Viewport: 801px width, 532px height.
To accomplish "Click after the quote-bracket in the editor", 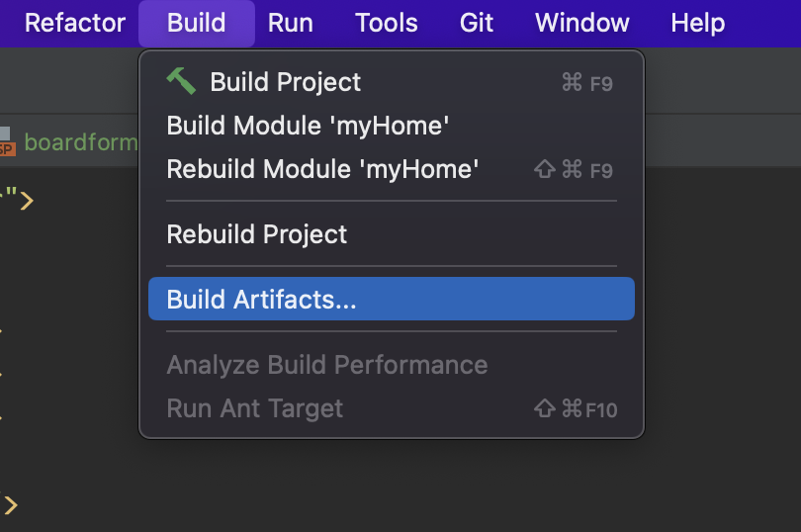I will [40, 201].
